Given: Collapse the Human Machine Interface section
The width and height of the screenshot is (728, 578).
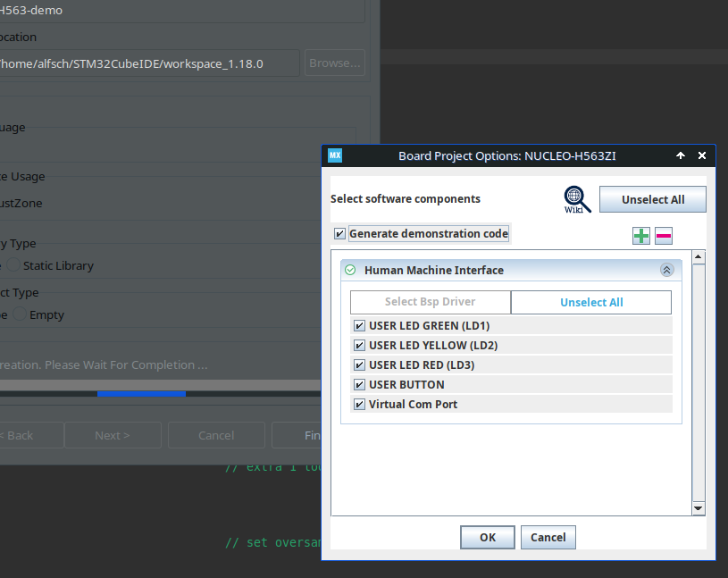Looking at the screenshot, I should coord(666,270).
